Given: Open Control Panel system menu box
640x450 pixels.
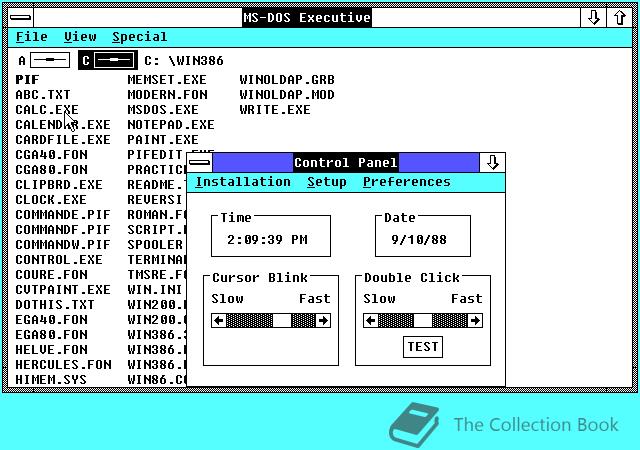Looking at the screenshot, I should (x=200, y=163).
